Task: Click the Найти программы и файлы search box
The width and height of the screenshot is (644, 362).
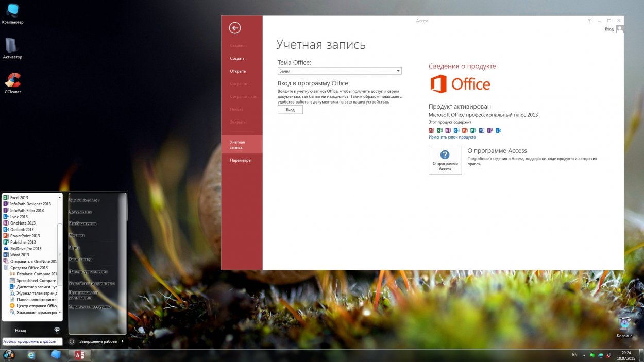Action: [32, 341]
